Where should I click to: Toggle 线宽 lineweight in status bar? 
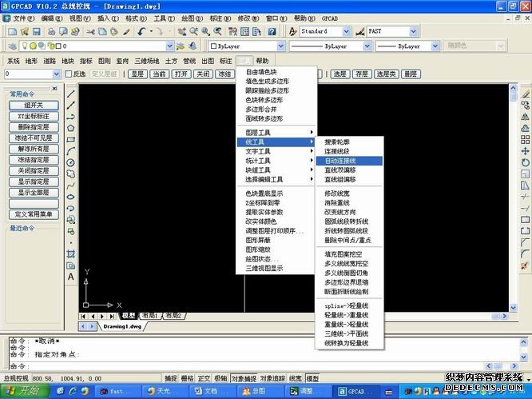click(x=296, y=378)
